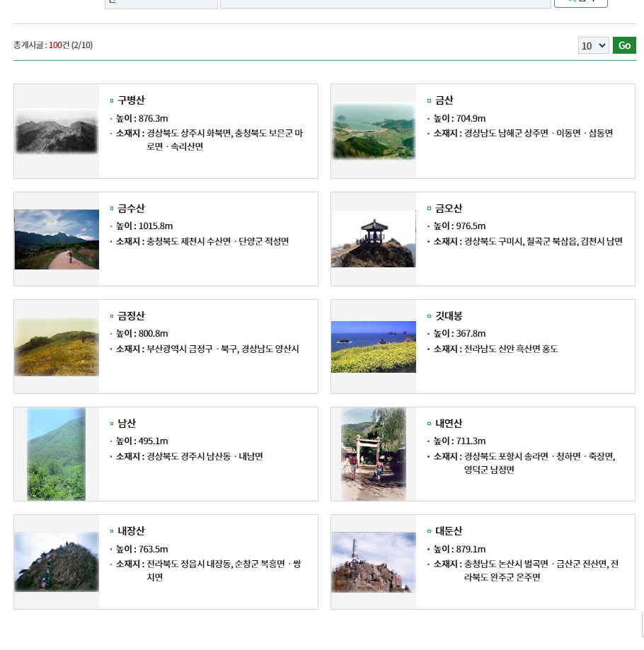The height and width of the screenshot is (650, 644).
Task: Select the 879.1m height text
Action: 471,550
